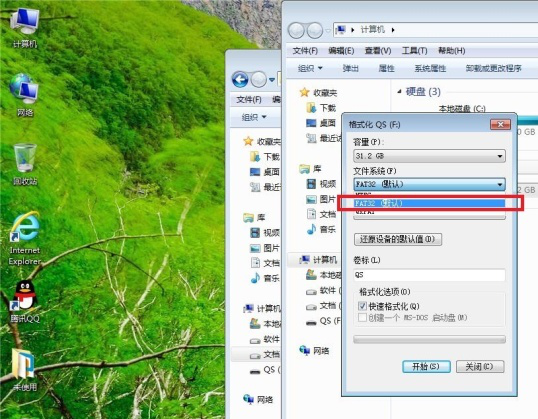Select the Internet Explorer desktop shortcut
Screen dimensions: 538x419
coord(25,238)
